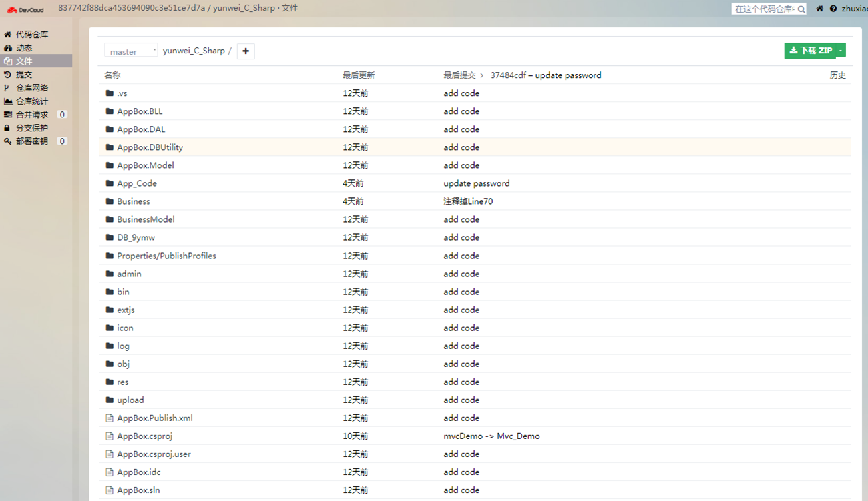Click the repository path in the top header
This screenshot has height=501, width=868.
coord(178,8)
